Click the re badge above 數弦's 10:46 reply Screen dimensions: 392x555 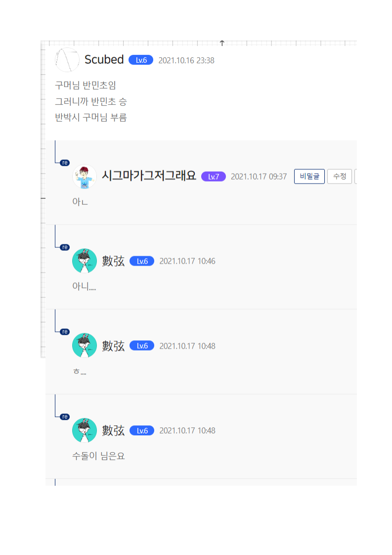(x=65, y=247)
